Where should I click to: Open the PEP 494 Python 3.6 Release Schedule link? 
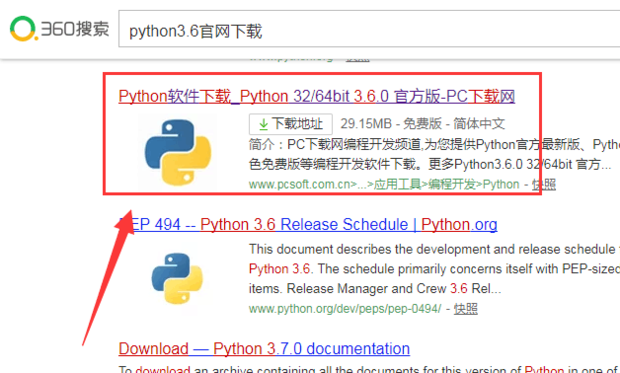[308, 224]
